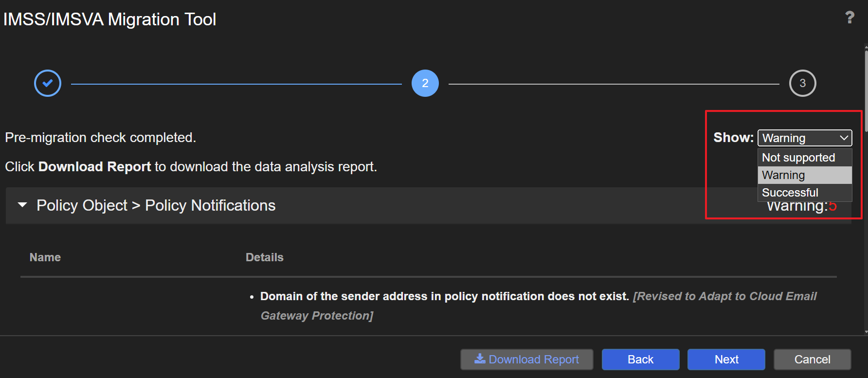Image resolution: width=868 pixels, height=378 pixels.
Task: Cancel the migration wizard
Action: pyautogui.click(x=812, y=360)
